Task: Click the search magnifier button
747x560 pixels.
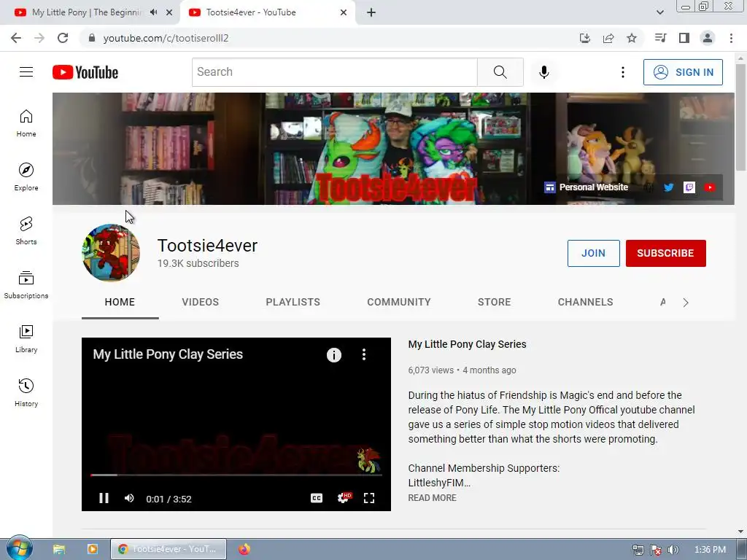Action: [x=500, y=72]
